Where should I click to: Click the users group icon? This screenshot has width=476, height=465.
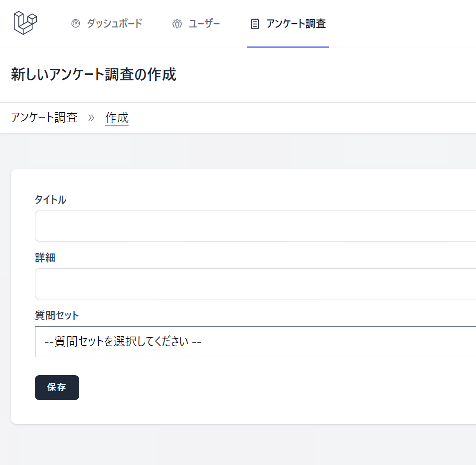177,23
